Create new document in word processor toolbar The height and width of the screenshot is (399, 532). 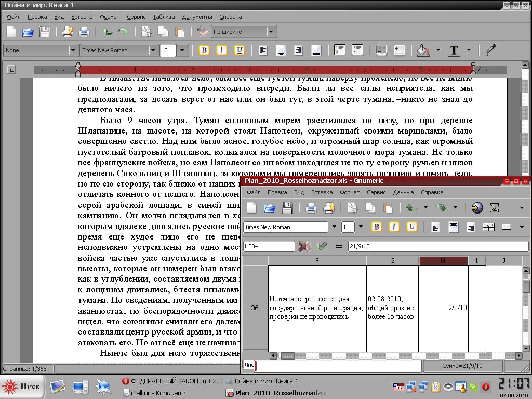click(x=11, y=32)
